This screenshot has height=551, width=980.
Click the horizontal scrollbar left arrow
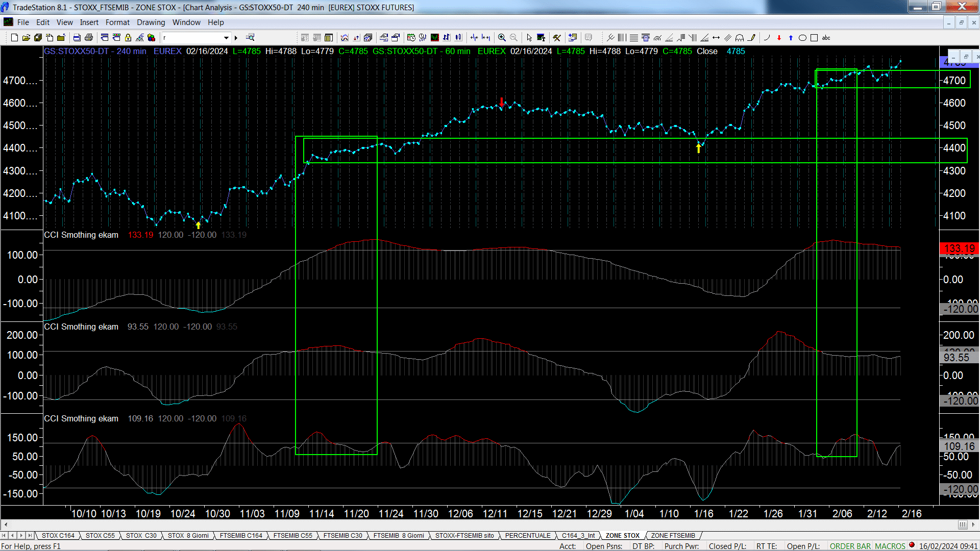coord(6,524)
